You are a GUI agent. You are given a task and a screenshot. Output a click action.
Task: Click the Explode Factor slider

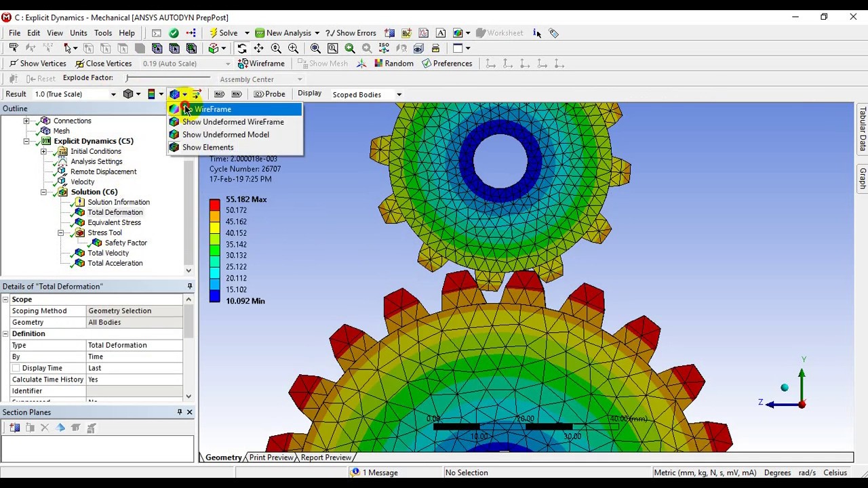tap(168, 79)
